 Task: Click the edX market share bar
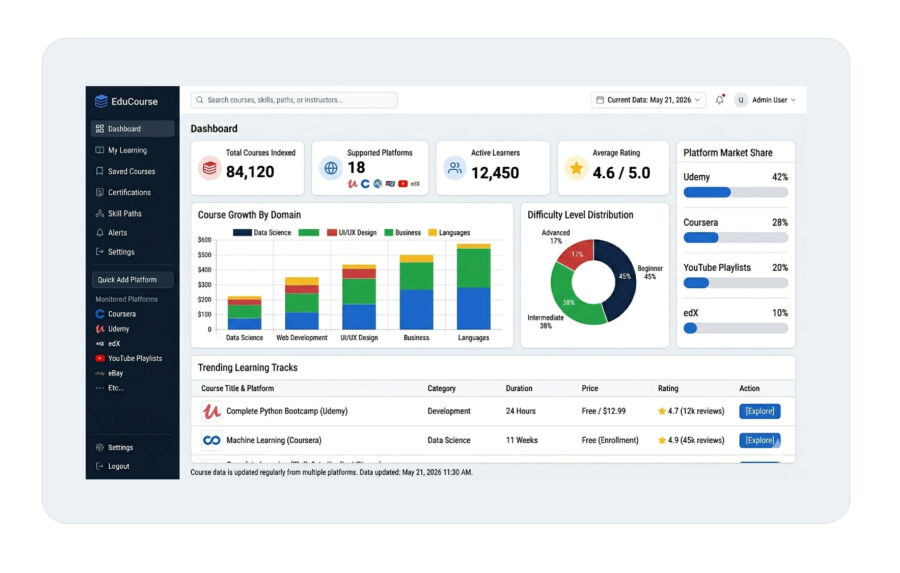tap(736, 328)
